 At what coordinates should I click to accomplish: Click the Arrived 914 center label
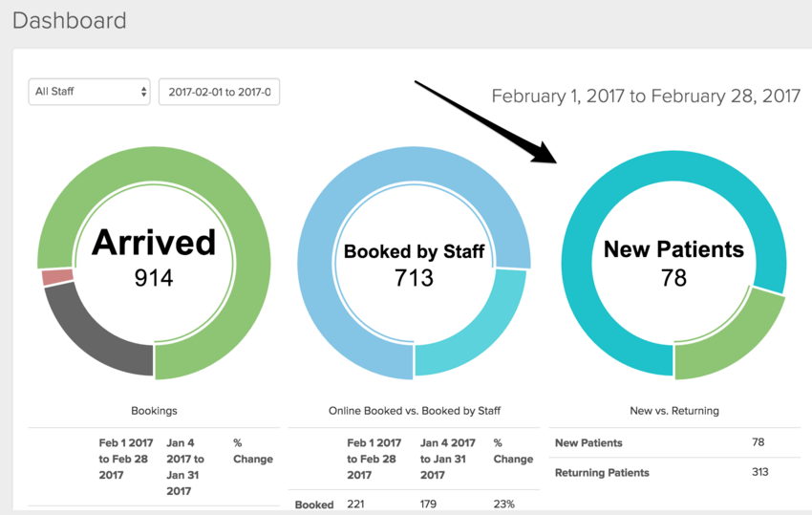154,258
